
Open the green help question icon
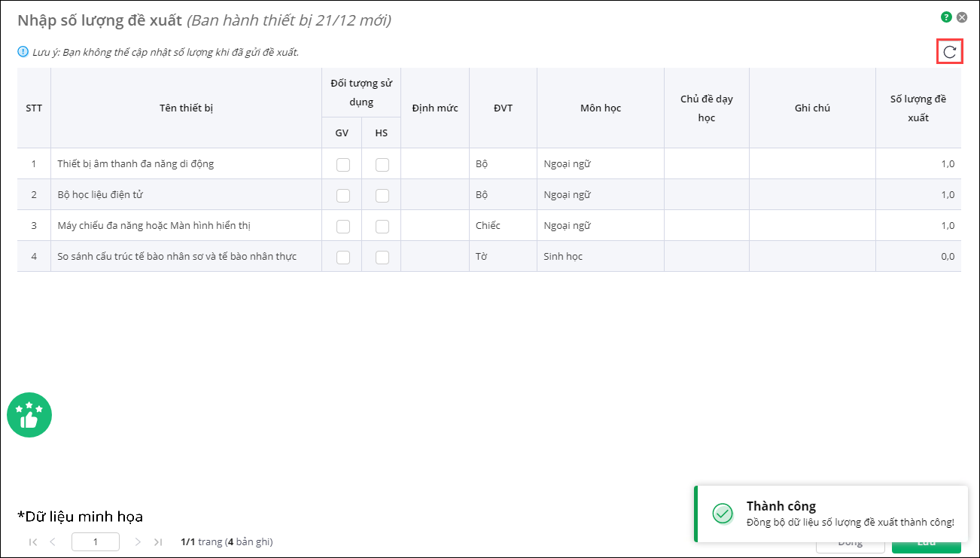(946, 17)
